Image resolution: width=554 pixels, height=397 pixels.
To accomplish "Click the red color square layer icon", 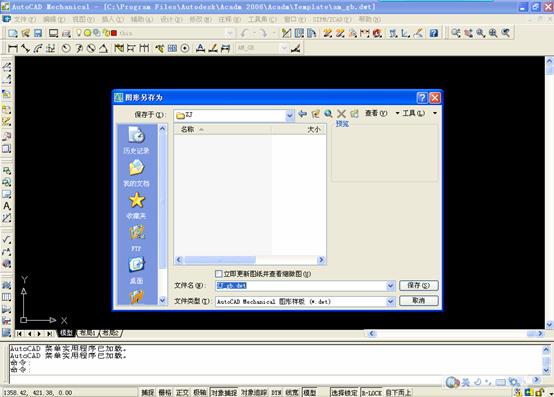I will pyautogui.click(x=114, y=33).
